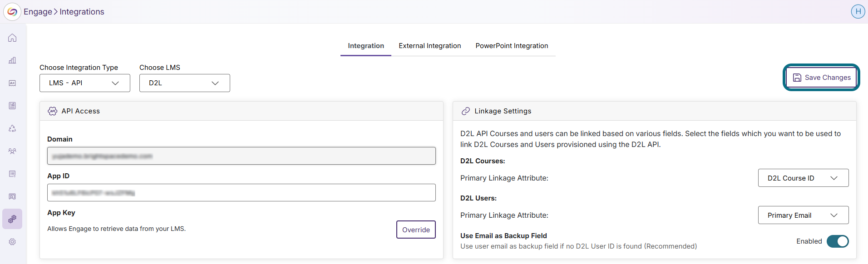Viewport: 868px width, 264px height.
Task: Open the bar chart analytics sidebar icon
Action: click(x=12, y=60)
